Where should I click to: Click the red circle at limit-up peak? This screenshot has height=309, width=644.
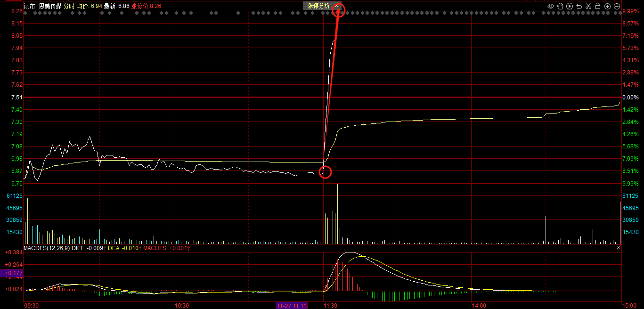pos(339,10)
